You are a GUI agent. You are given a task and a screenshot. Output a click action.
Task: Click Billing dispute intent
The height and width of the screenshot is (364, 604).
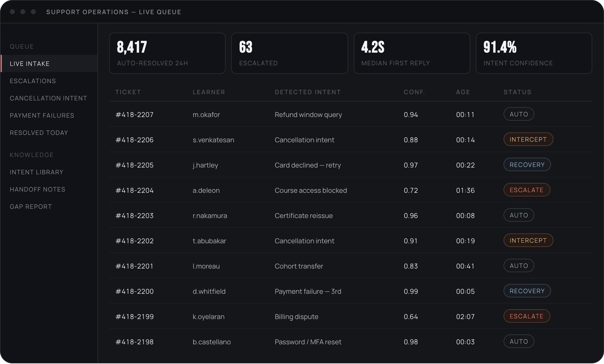(296, 317)
